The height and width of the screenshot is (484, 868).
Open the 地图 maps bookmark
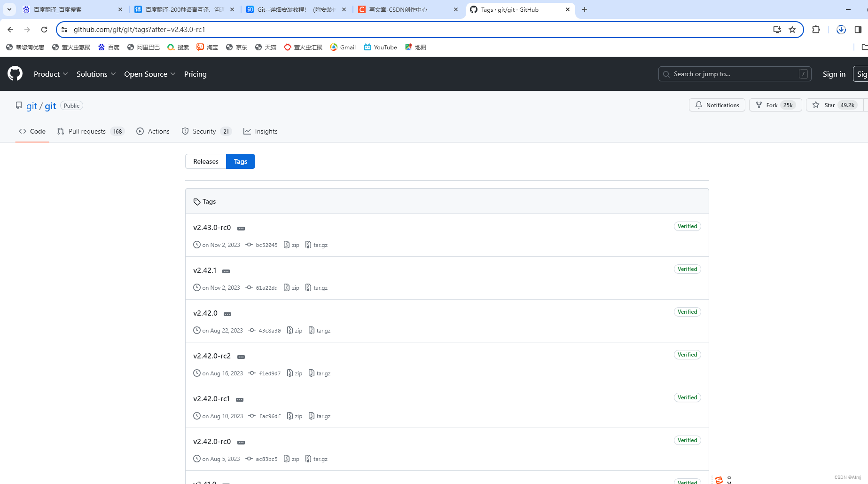pos(415,47)
